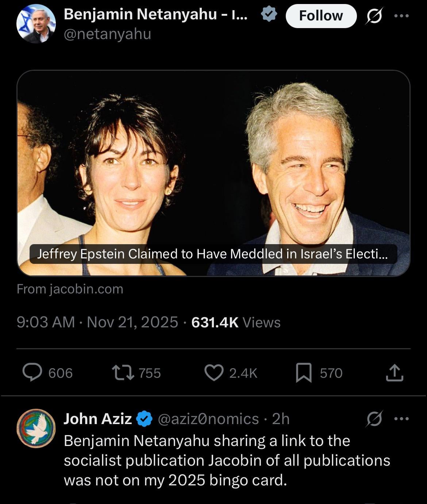Follow the @netanyahu account
The height and width of the screenshot is (504, 427).
click(x=321, y=16)
